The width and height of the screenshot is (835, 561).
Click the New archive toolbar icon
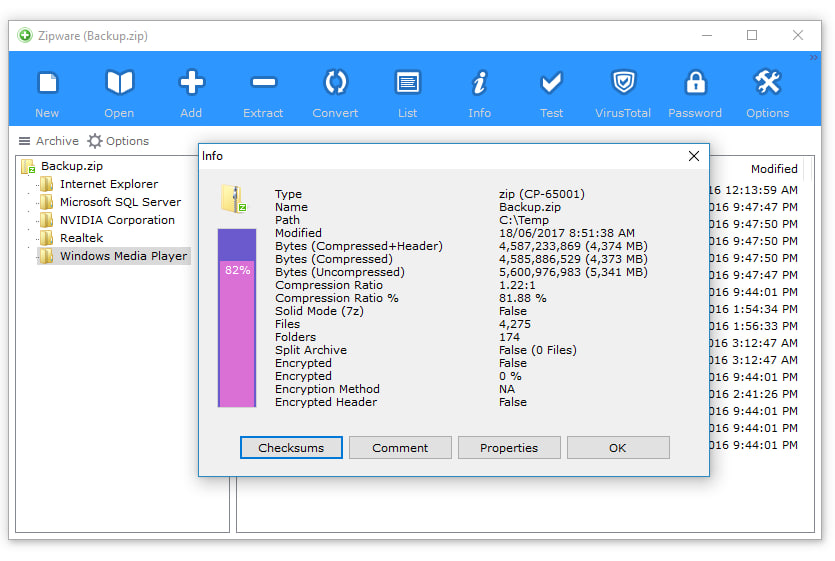tap(47, 84)
